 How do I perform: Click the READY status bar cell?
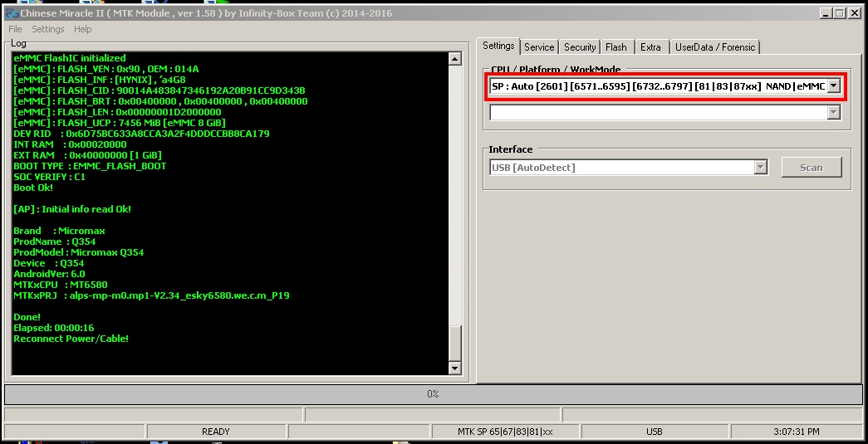[x=216, y=432]
